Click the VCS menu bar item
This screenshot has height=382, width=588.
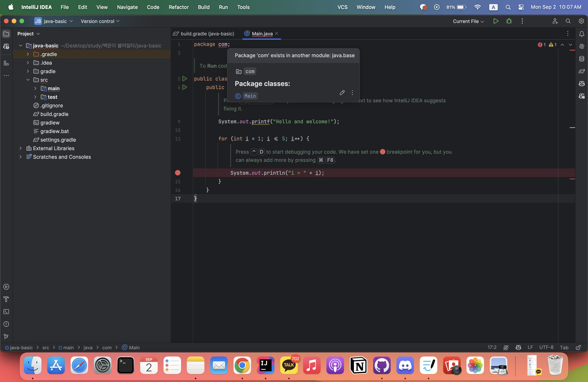click(x=343, y=7)
